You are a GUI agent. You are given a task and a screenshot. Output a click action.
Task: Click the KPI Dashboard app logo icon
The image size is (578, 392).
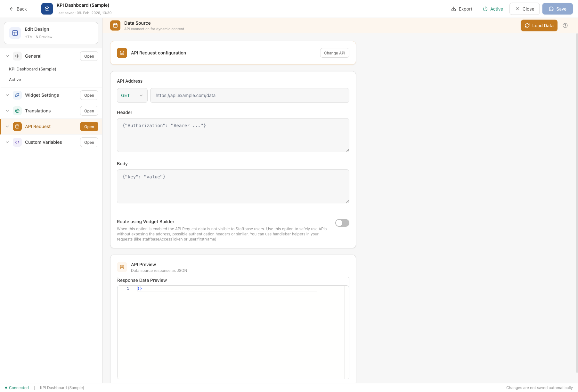[x=47, y=9]
